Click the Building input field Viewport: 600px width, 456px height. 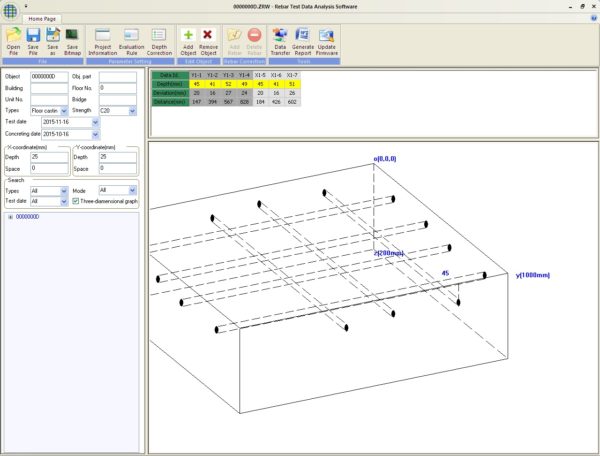point(49,88)
